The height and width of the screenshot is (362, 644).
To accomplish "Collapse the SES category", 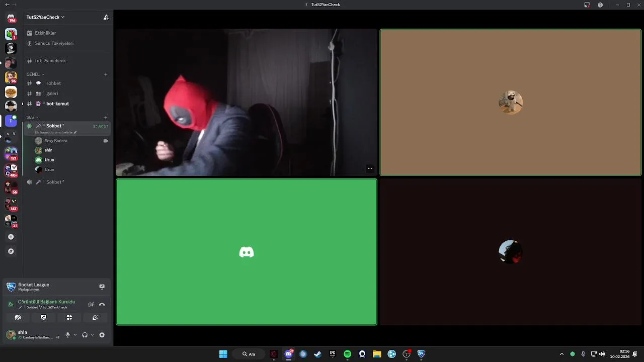I will click(x=32, y=117).
